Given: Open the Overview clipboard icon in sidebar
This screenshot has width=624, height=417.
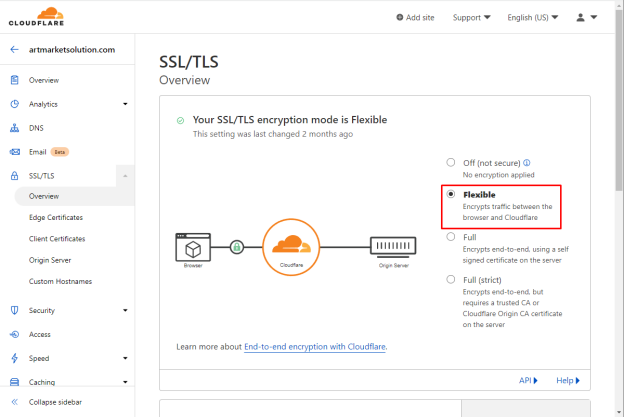Looking at the screenshot, I should tap(14, 80).
